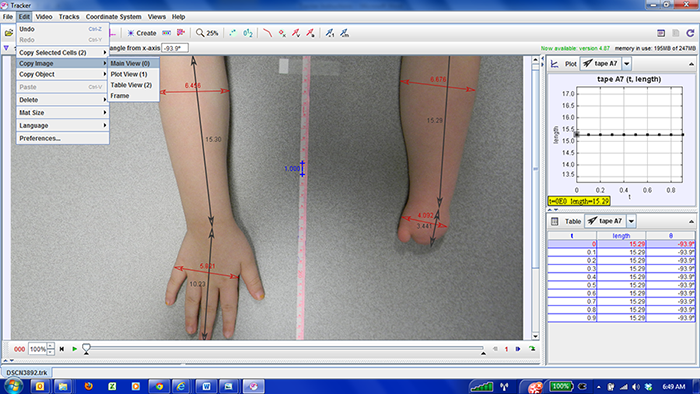700x394 pixels.
Task: Click the table grid icon left of Table
Action: (x=554, y=221)
